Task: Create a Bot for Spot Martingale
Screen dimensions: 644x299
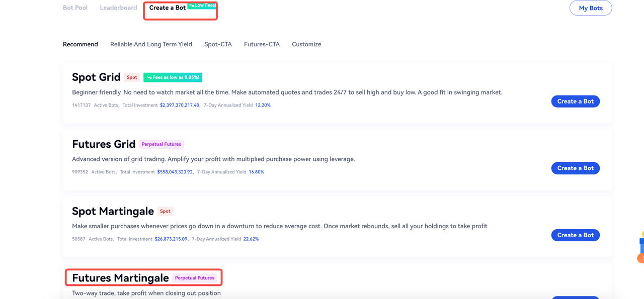Action: coord(575,235)
